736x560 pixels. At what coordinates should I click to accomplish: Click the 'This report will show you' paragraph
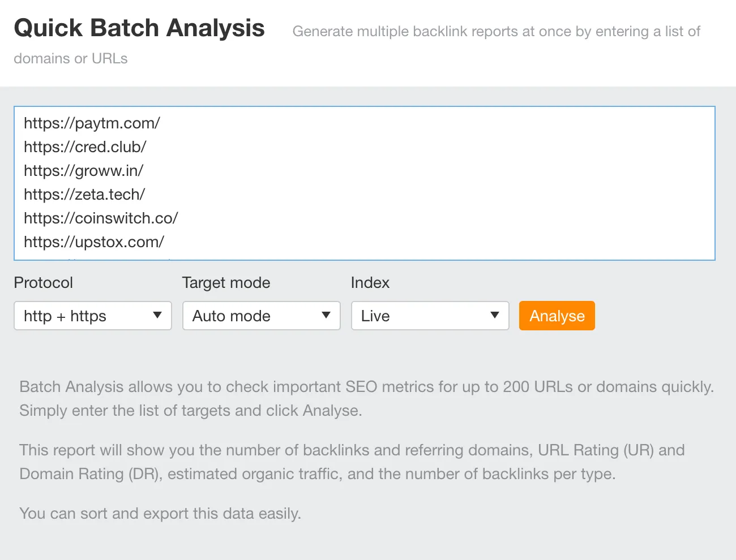(x=352, y=462)
